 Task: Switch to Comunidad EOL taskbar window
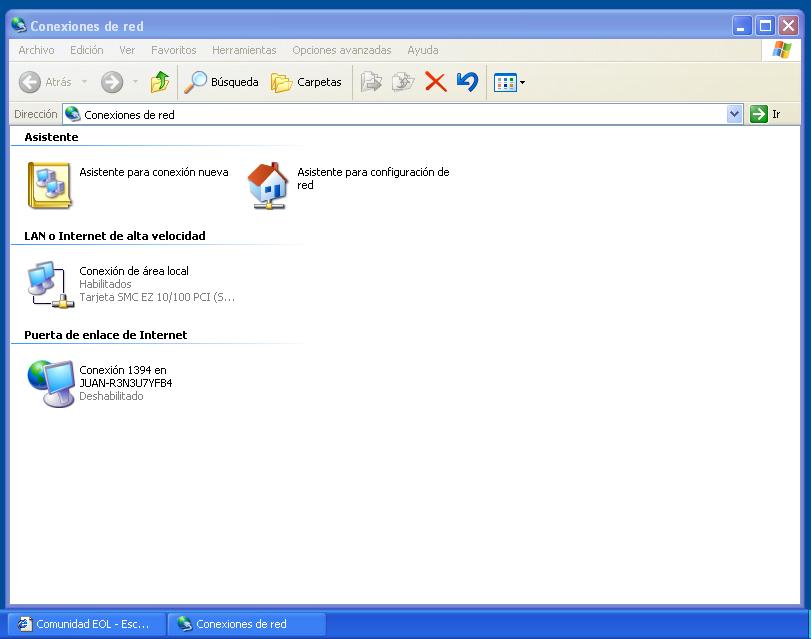coord(87,624)
